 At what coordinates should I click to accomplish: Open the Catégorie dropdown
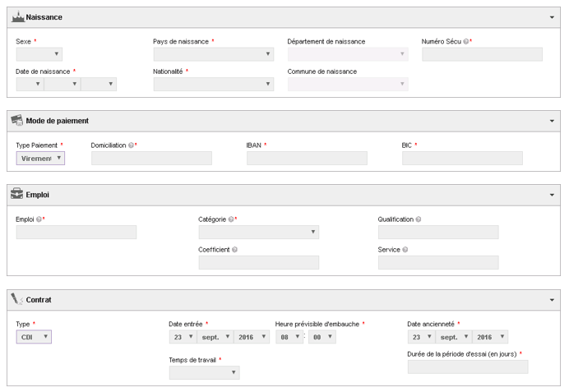(259, 232)
